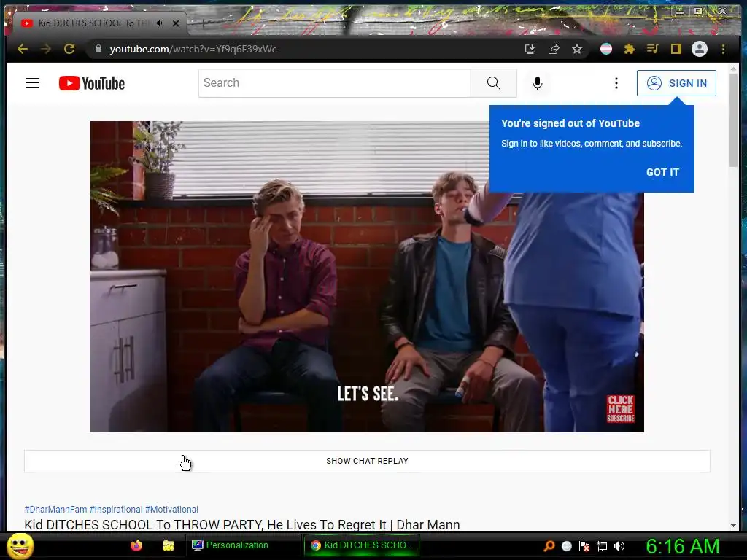Screen dimensions: 747x560
Task: Open the media controls music-note icon
Action: (x=652, y=49)
